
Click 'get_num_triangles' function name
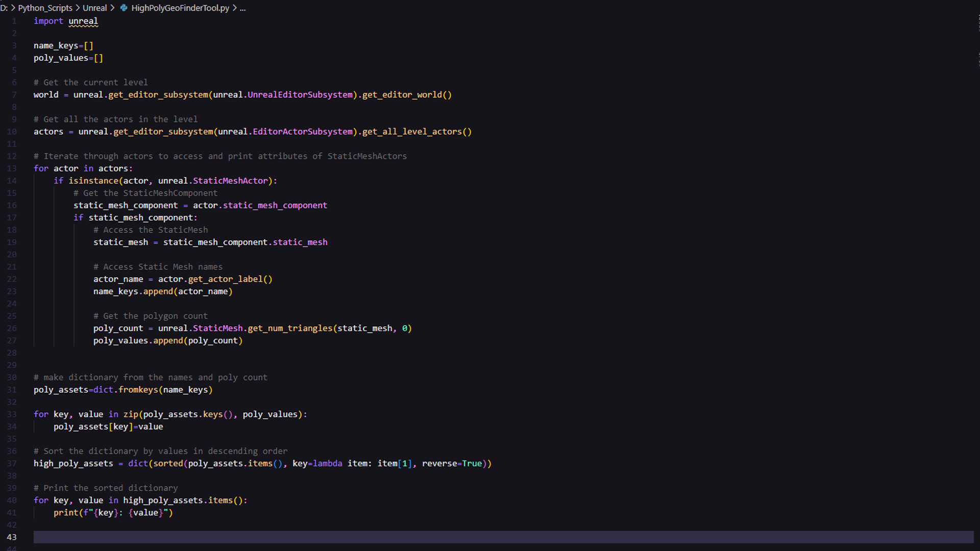click(290, 328)
